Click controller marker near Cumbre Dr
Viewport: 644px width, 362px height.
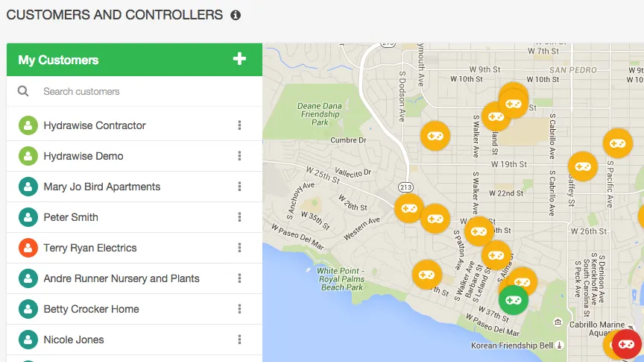click(x=435, y=136)
